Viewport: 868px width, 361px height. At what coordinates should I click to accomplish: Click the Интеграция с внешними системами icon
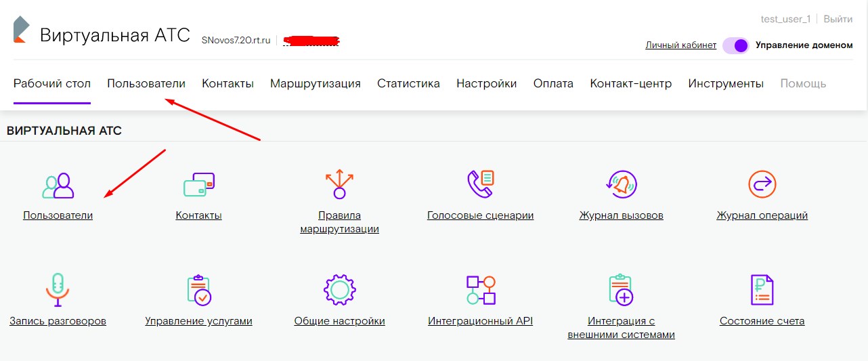[x=621, y=290]
